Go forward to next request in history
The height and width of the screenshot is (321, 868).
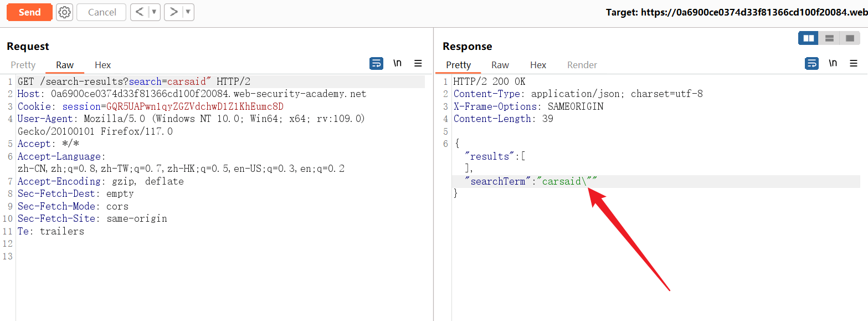(173, 12)
